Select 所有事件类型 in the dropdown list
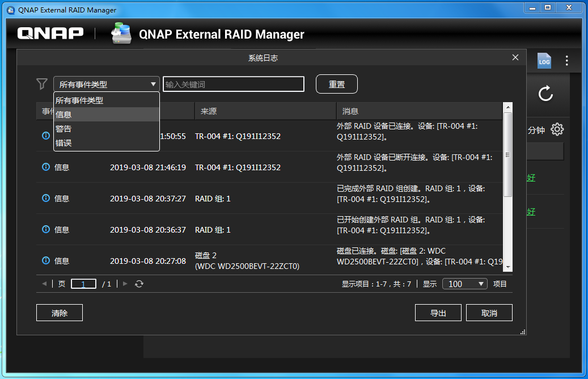 point(107,100)
